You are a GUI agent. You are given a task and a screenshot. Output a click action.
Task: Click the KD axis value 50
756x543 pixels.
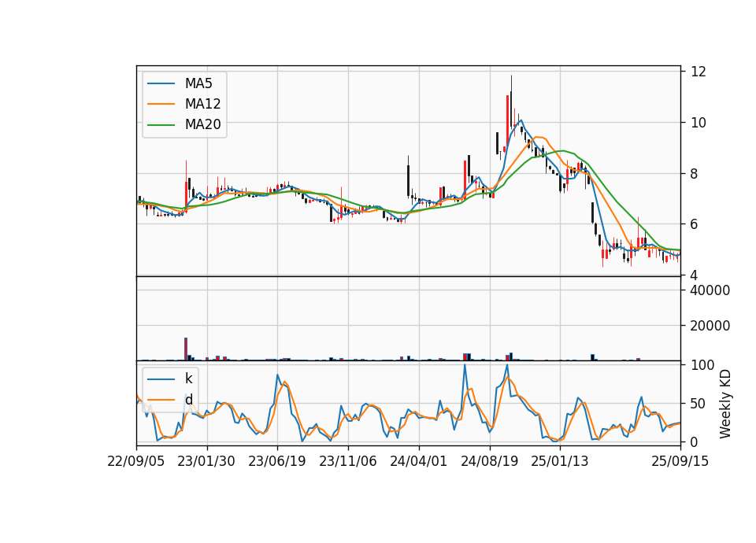699,404
